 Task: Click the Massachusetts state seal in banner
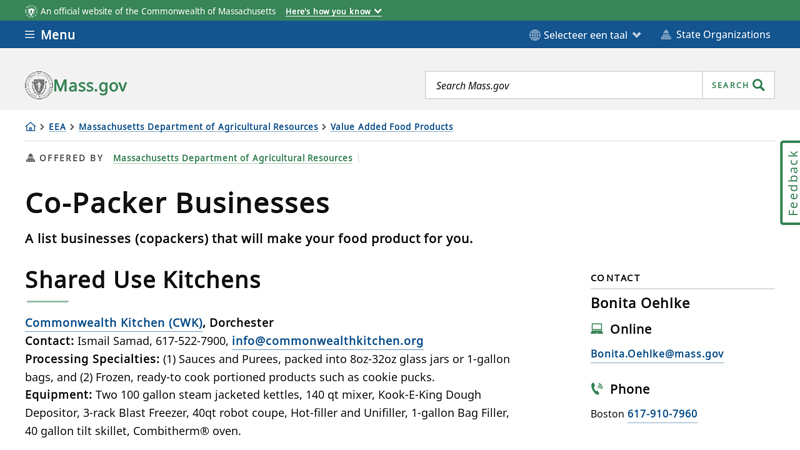tap(31, 11)
